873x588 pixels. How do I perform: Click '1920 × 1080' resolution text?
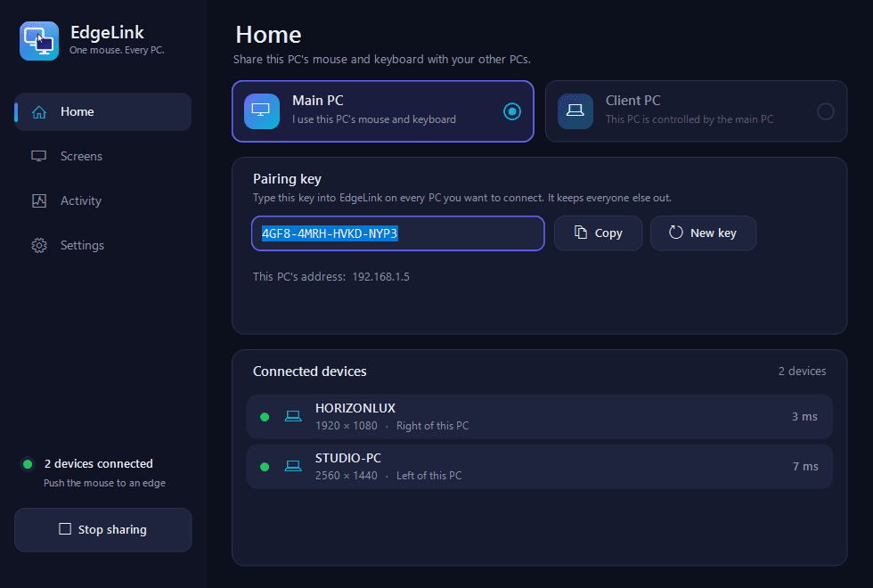(347, 426)
